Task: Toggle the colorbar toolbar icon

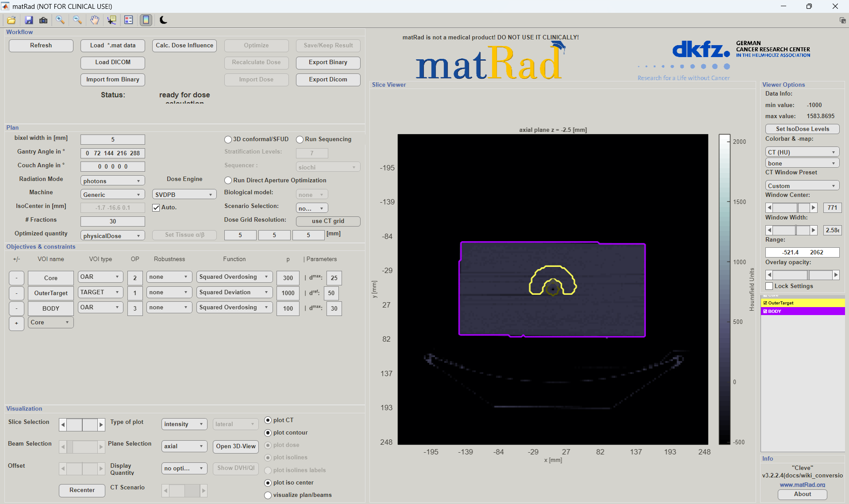Action: point(146,20)
